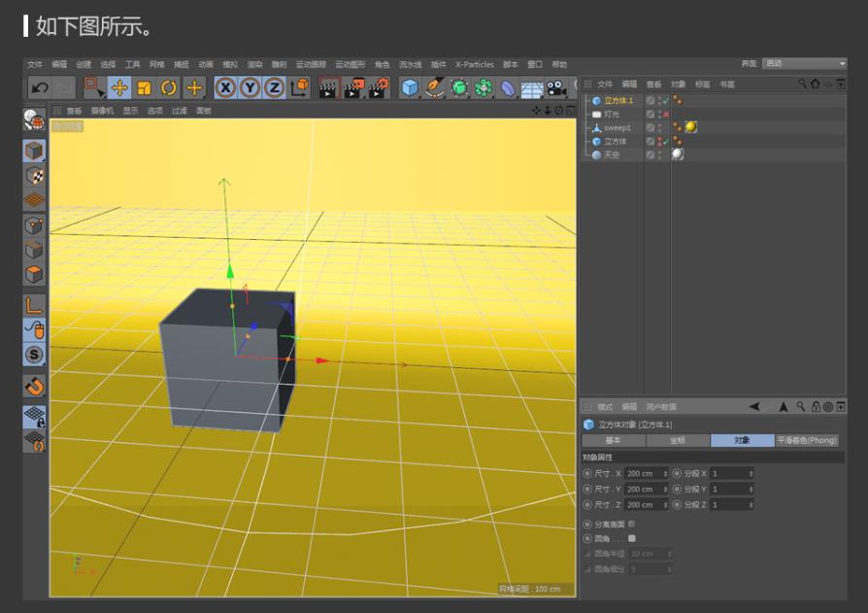
Task: Click the Render Settings clapperboard icon
Action: click(x=379, y=87)
